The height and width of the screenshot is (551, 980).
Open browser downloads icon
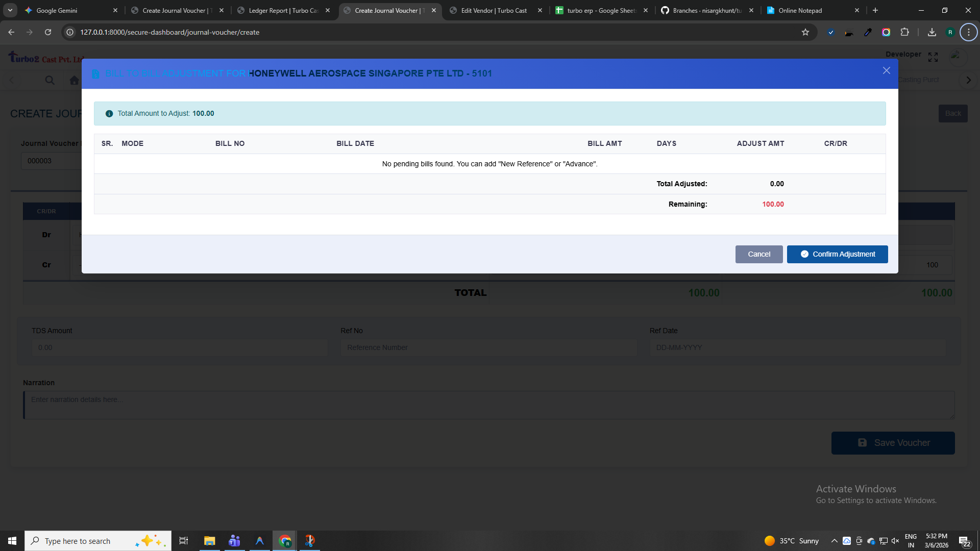click(932, 32)
